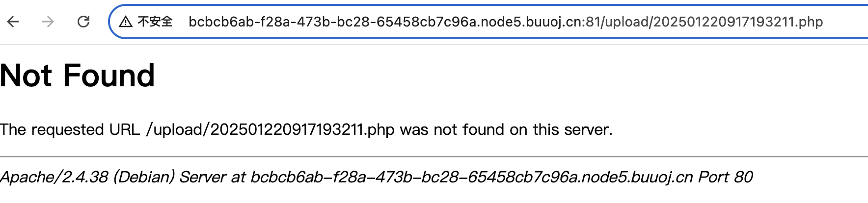Screen dimensions: 868x203
Task: Click "The requested URL" text
Action: (70, 129)
